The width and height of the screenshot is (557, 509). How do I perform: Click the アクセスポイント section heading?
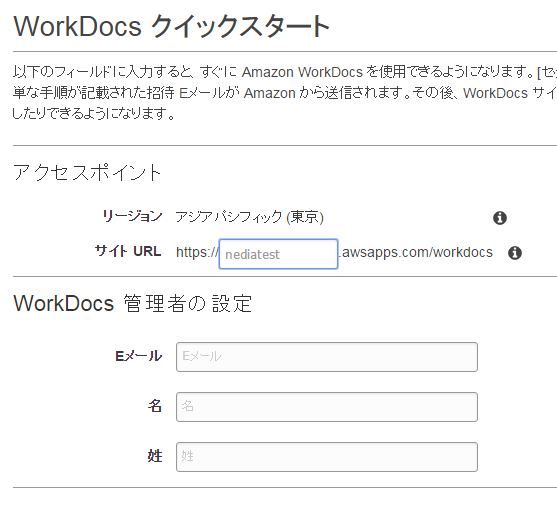tap(87, 173)
